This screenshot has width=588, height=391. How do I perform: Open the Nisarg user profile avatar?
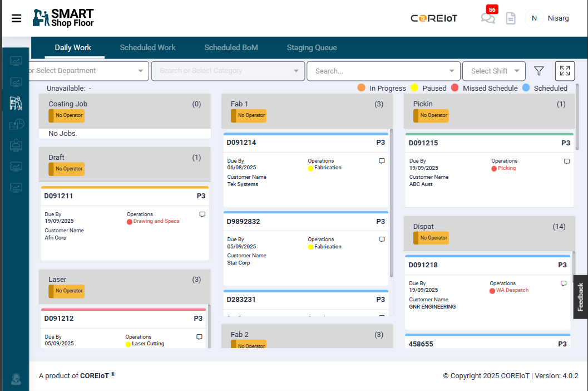(x=534, y=18)
